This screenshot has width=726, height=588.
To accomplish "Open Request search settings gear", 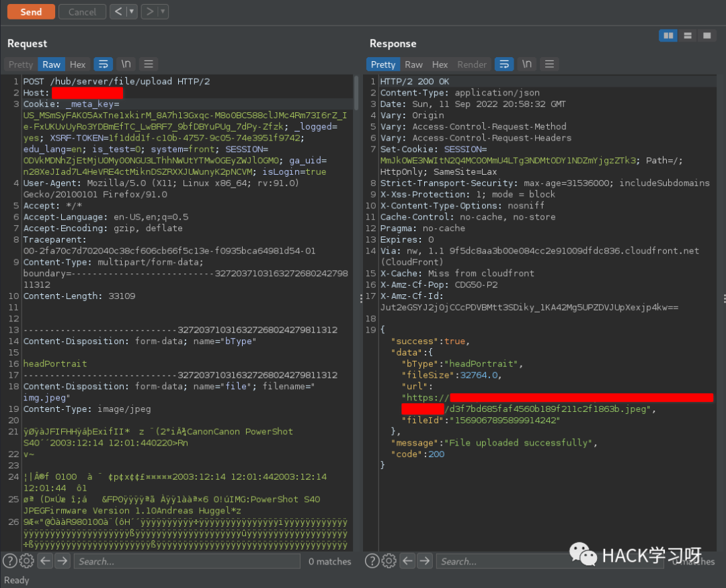I will [27, 561].
